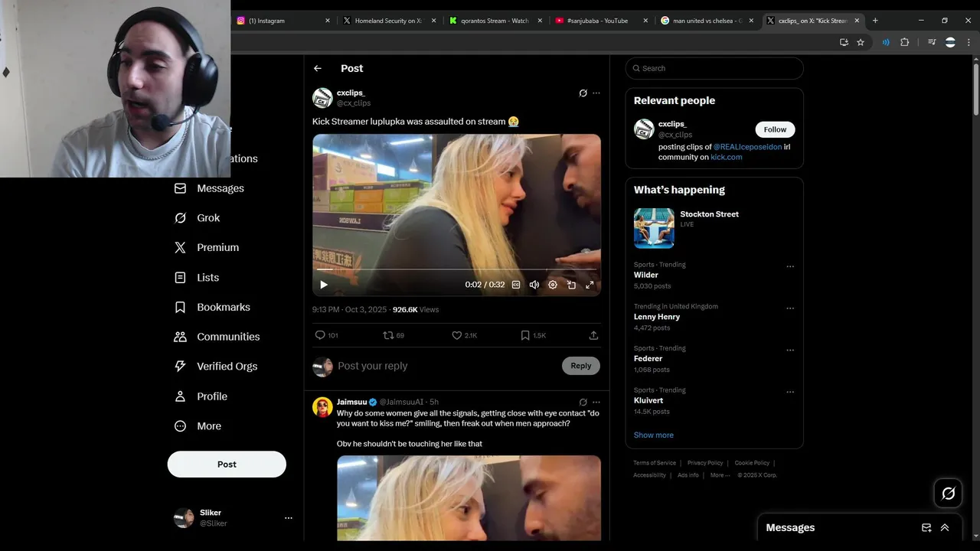Open the browser extensions puzzle icon

pyautogui.click(x=904, y=43)
